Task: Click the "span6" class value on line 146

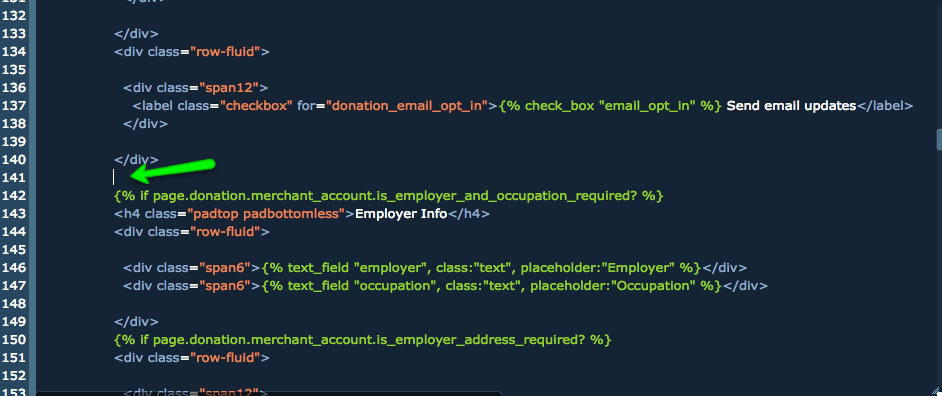Action: coord(225,268)
